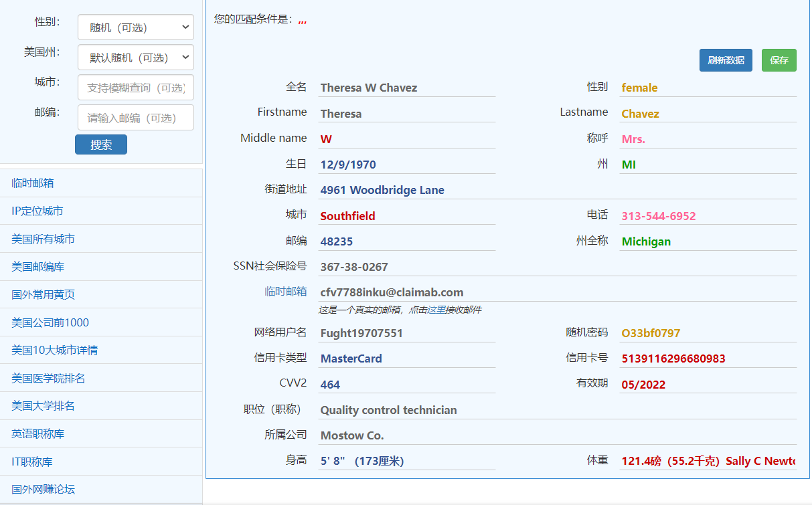Click the Lastname field Chavez
This screenshot has width=812, height=505.
[708, 114]
